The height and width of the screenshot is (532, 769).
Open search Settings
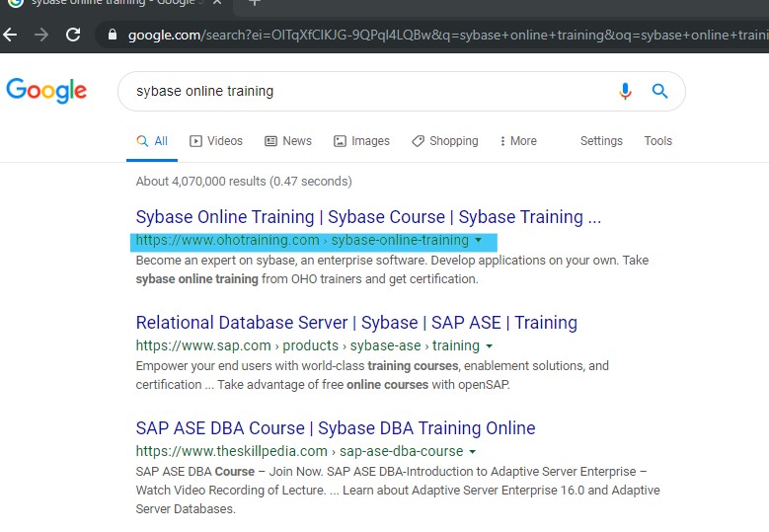(601, 141)
